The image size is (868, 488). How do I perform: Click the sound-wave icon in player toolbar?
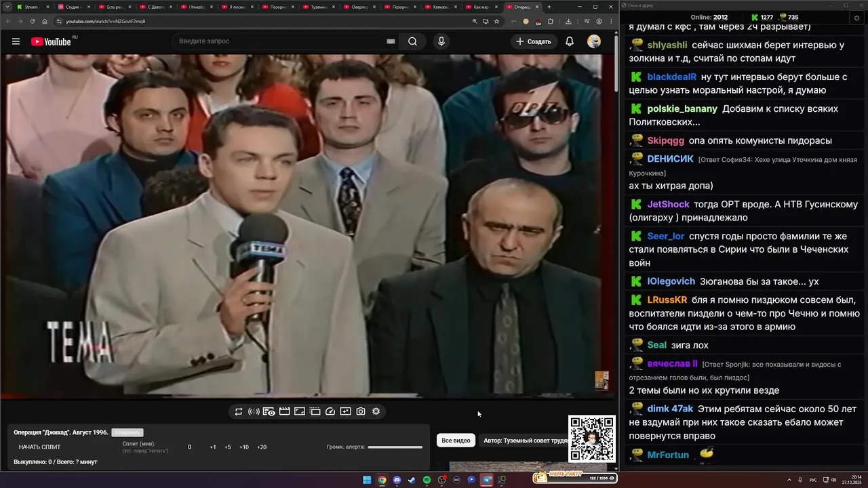click(254, 411)
